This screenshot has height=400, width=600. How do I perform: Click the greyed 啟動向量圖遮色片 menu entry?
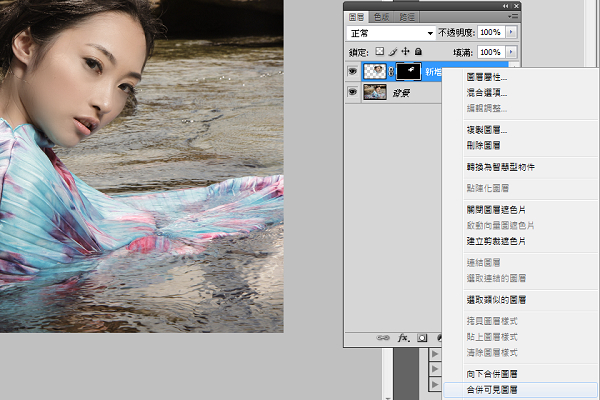pyautogui.click(x=500, y=225)
